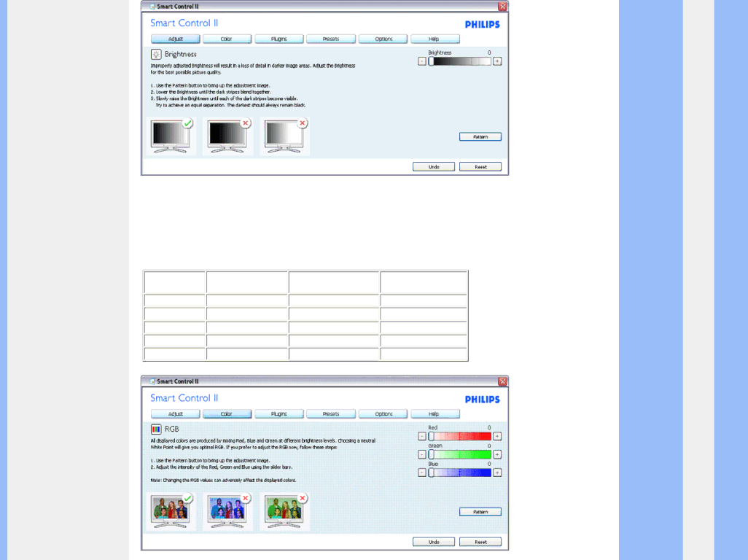748x560 pixels.
Task: Open the Adjust tab in the Brightness window
Action: point(175,39)
